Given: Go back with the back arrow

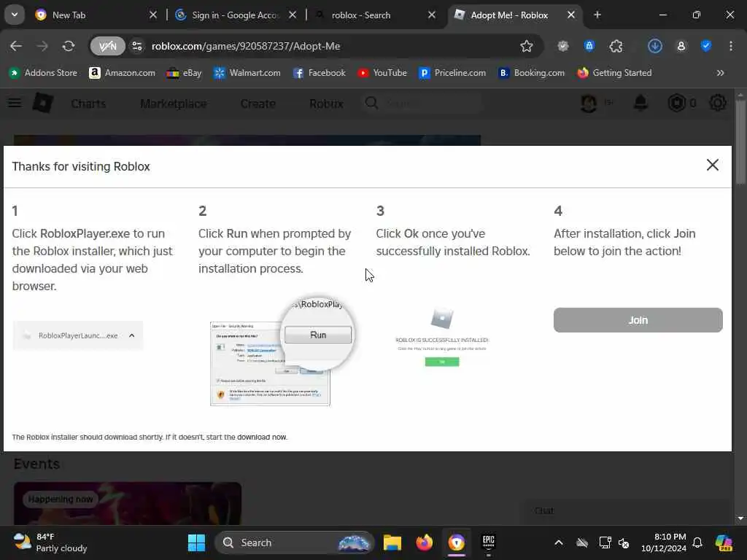Looking at the screenshot, I should tap(16, 46).
